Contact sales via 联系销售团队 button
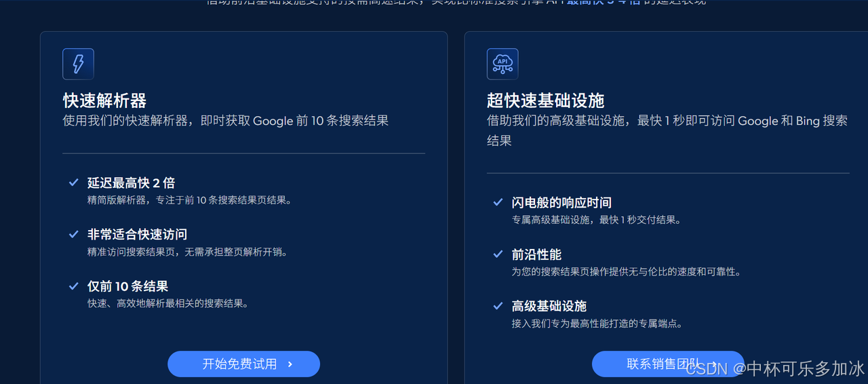The height and width of the screenshot is (384, 868). click(x=668, y=364)
